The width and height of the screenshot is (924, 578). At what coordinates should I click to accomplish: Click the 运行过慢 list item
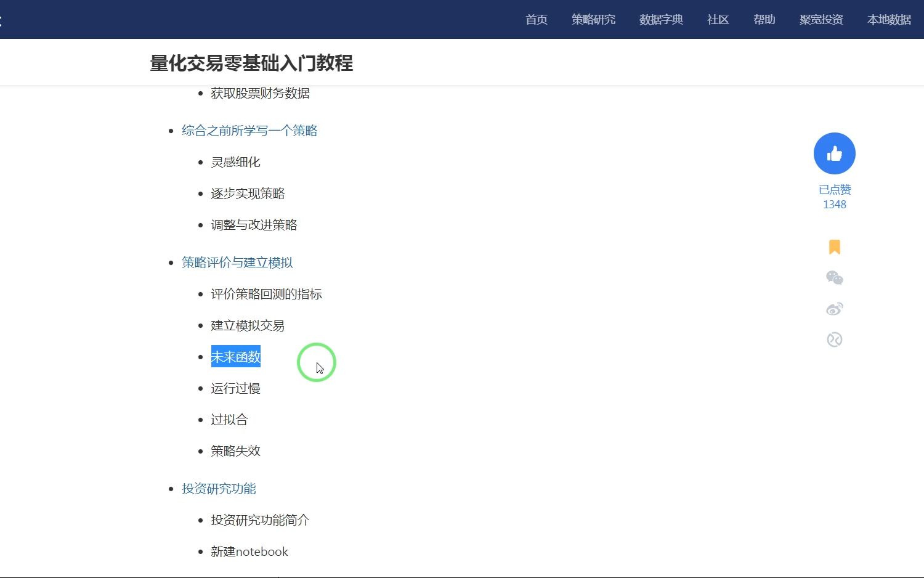(x=235, y=388)
